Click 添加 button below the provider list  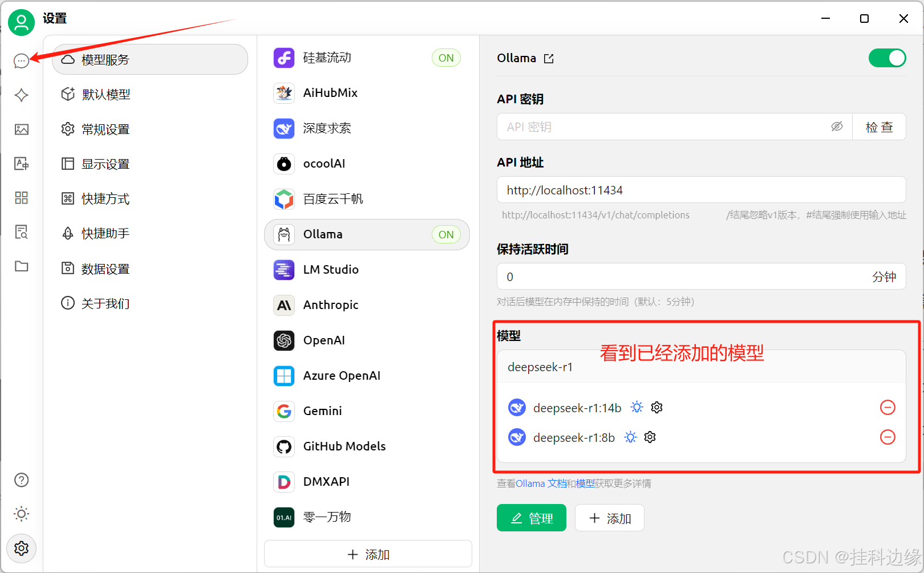point(368,554)
